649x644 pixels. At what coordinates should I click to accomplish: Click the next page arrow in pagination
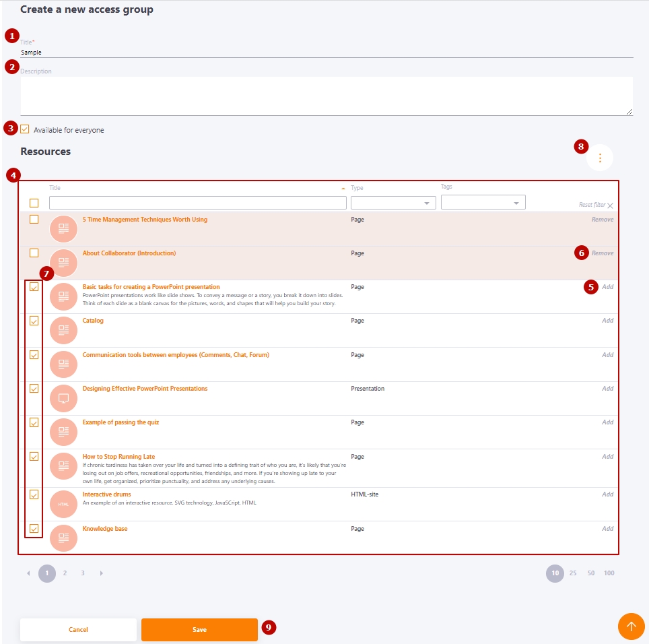click(101, 573)
